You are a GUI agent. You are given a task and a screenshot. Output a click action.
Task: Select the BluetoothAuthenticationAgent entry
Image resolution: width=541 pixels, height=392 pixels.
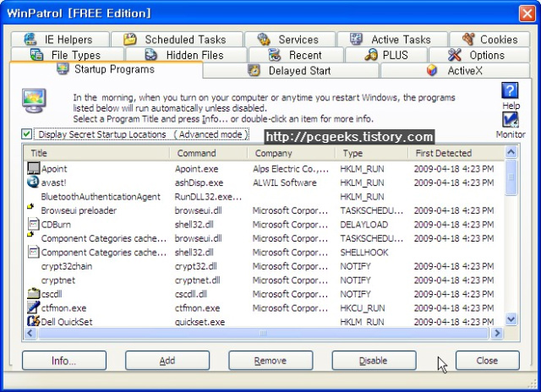click(101, 197)
